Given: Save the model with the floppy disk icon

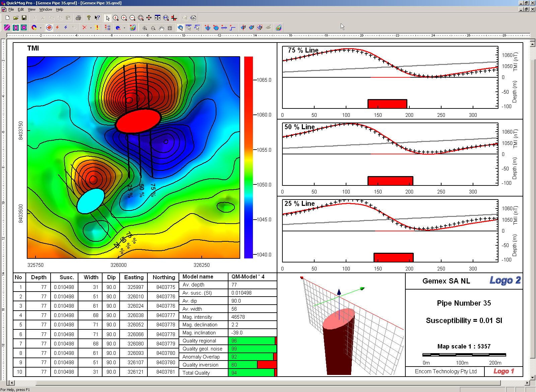Looking at the screenshot, I should (x=24, y=18).
